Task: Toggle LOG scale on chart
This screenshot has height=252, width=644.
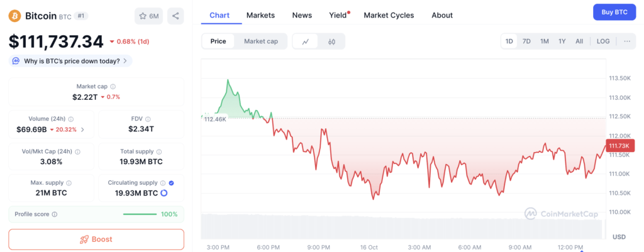Action: [603, 41]
